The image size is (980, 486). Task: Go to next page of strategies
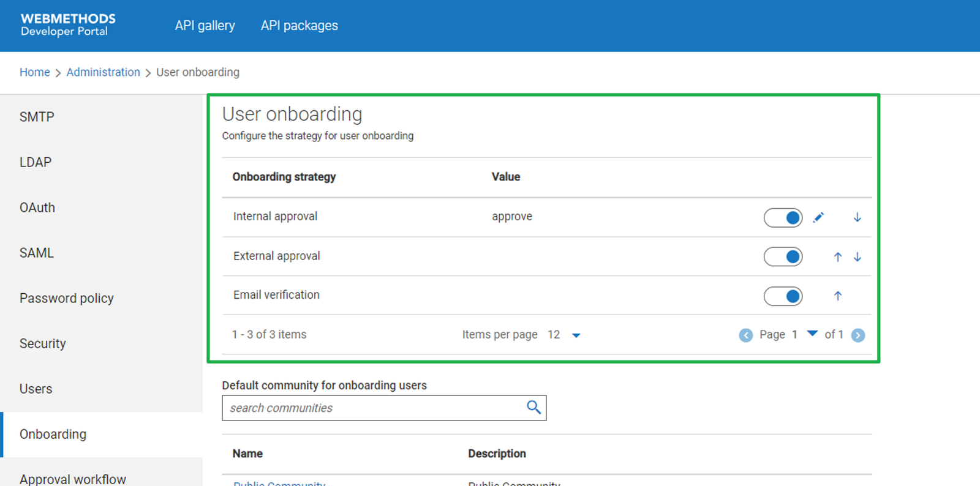pyautogui.click(x=858, y=335)
